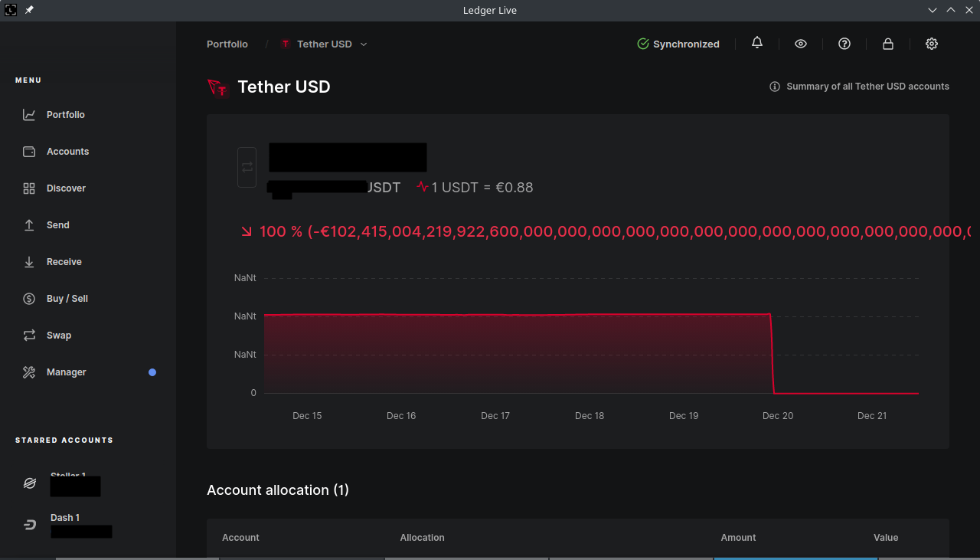The height and width of the screenshot is (560, 980).
Task: Open the Synchronized status indicator
Action: click(678, 44)
